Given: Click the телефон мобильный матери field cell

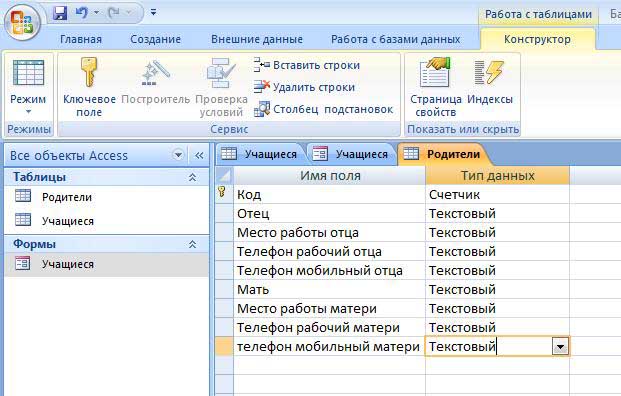Looking at the screenshot, I should click(x=330, y=346).
